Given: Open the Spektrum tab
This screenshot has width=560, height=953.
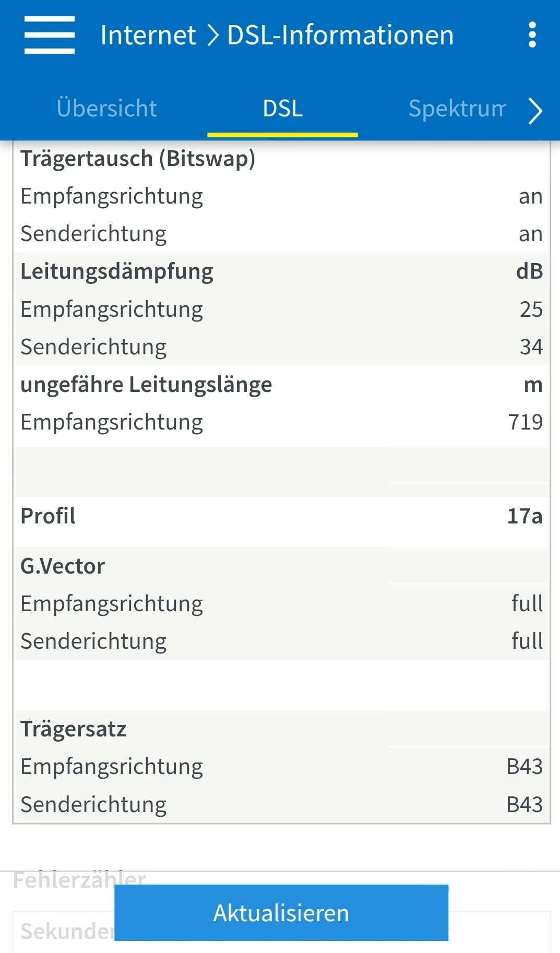Looking at the screenshot, I should click(457, 109).
